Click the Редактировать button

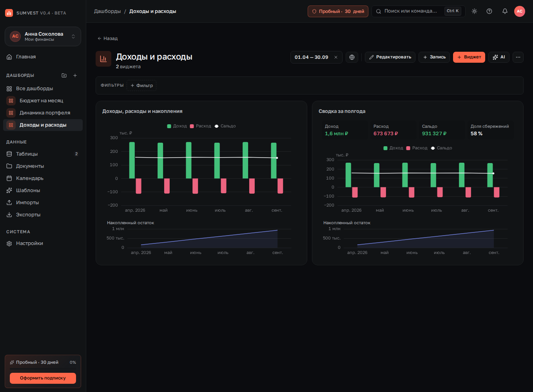pyautogui.click(x=390, y=57)
